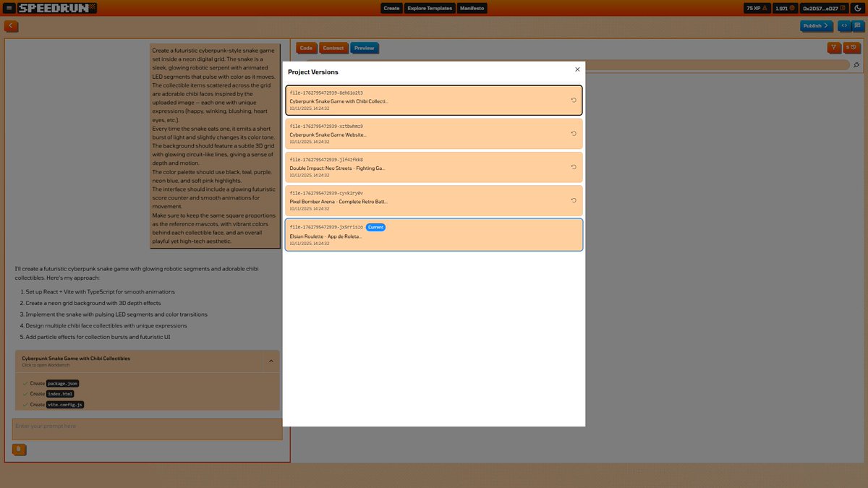This screenshot has height=488, width=868.
Task: Collapse the Cyberpunk Snake Game workbench card
Action: click(271, 360)
